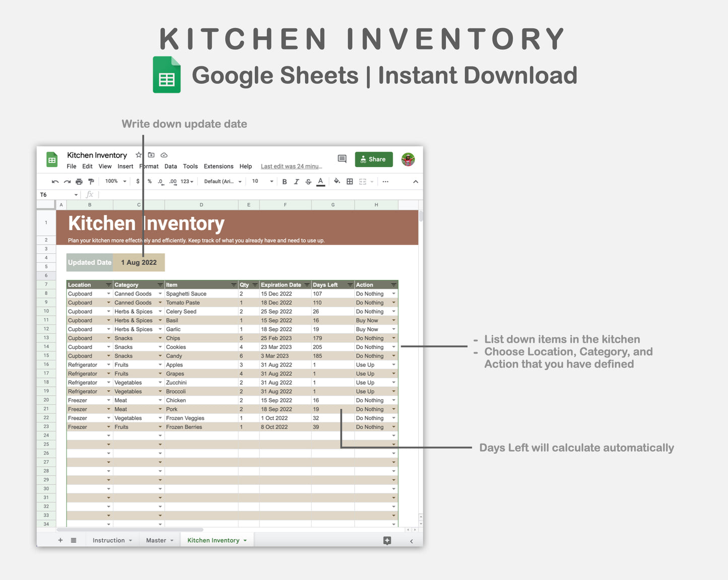Screen dimensions: 728x580
Task: Click the Updated Date cell showing 1 Aug 2022
Action: click(139, 262)
